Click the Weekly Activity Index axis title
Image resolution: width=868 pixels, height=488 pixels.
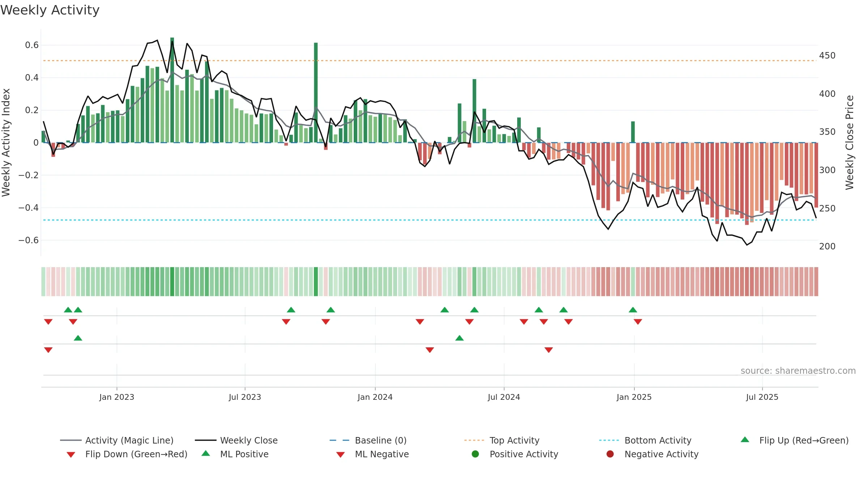pyautogui.click(x=6, y=142)
